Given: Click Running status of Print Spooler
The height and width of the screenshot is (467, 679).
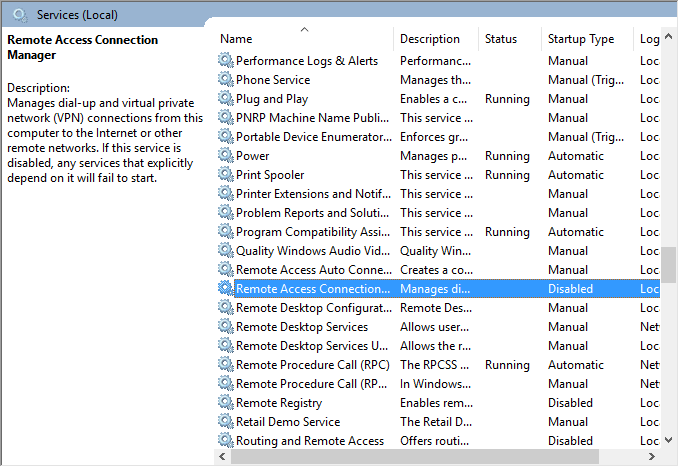Looking at the screenshot, I should (507, 175).
